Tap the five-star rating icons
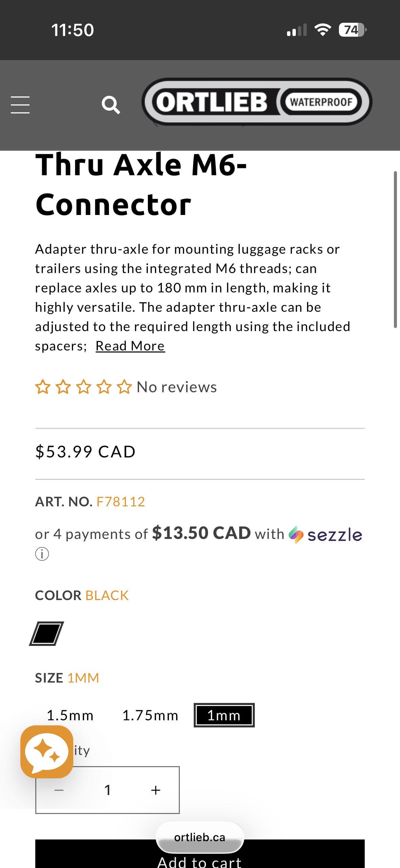The height and width of the screenshot is (868, 400). pos(83,387)
